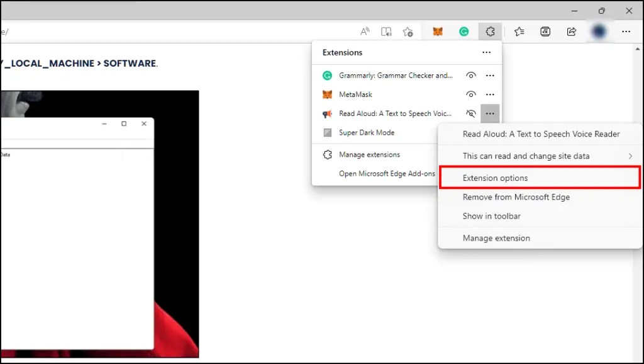
Task: Open more options for the Grammarly extension
Action: [x=490, y=75]
